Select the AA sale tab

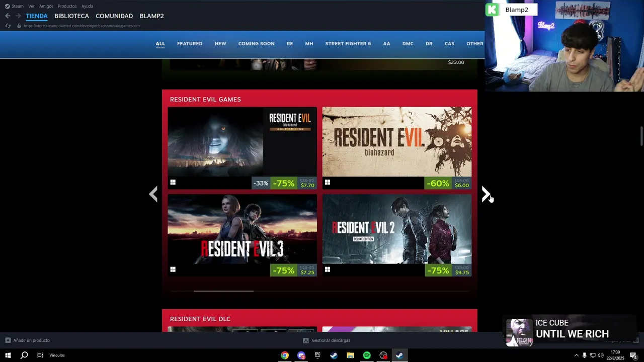[386, 44]
